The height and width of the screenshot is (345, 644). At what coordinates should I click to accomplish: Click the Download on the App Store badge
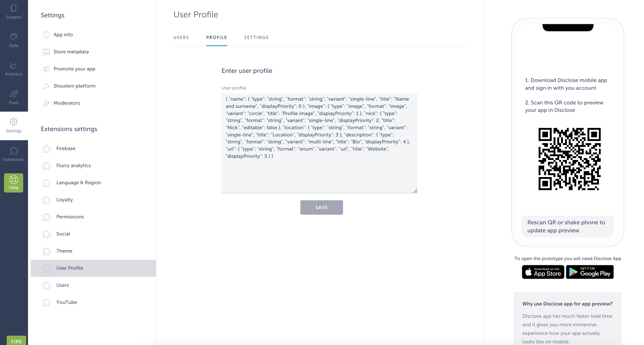543,272
